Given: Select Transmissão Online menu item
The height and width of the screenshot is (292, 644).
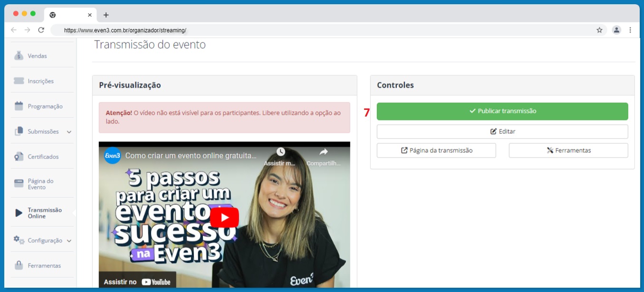Looking at the screenshot, I should pos(45,213).
